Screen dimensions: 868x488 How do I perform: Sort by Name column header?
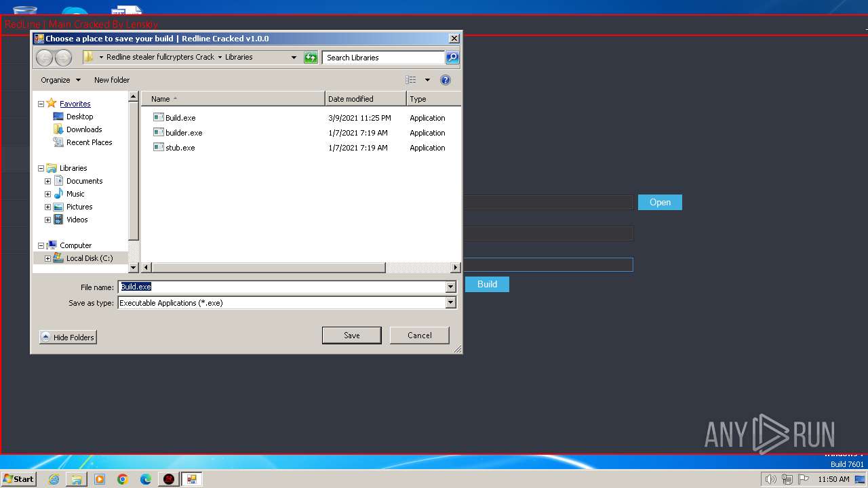[233, 99]
